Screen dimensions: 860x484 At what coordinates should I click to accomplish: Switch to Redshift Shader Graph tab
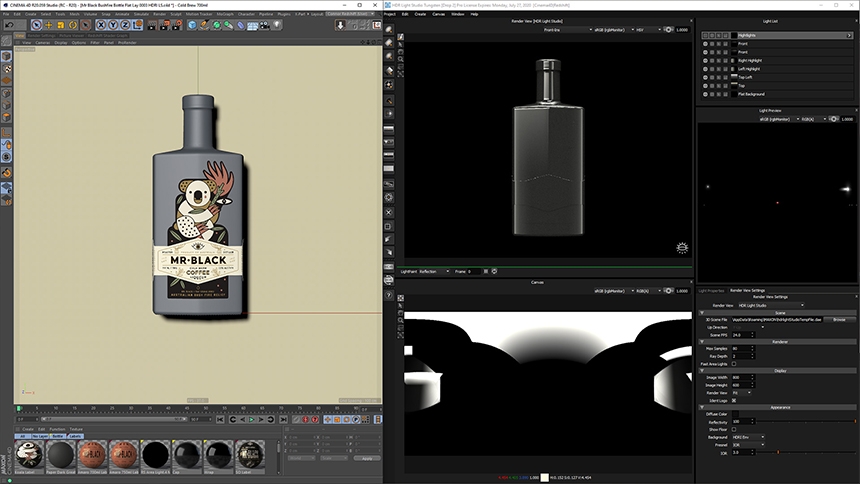pyautogui.click(x=108, y=36)
